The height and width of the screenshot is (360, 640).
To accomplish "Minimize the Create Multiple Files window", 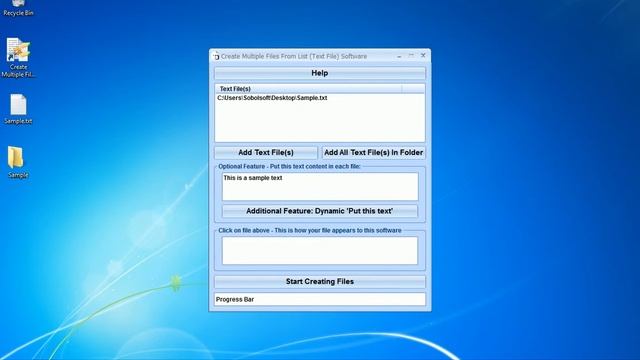I will tap(399, 56).
